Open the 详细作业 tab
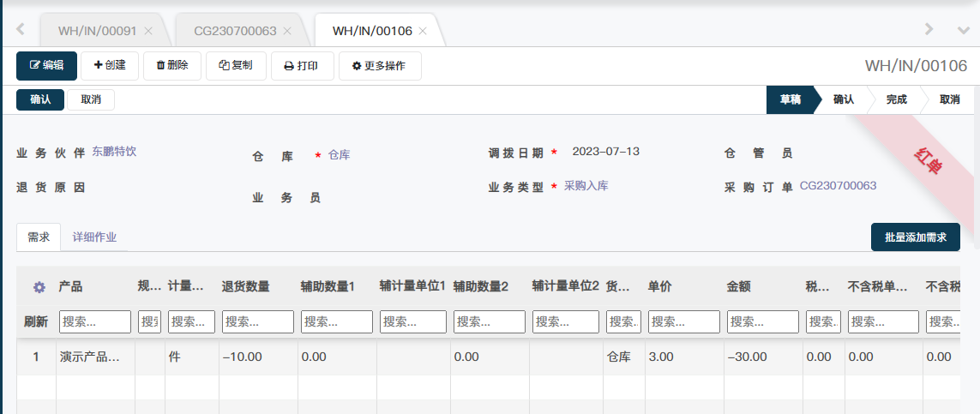 (94, 237)
